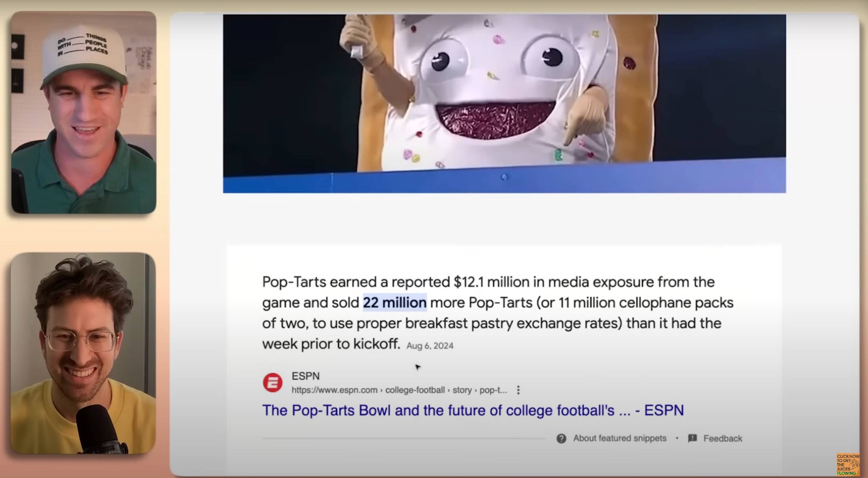Click the Feedback text link
This screenshot has width=868, height=478.
[723, 439]
